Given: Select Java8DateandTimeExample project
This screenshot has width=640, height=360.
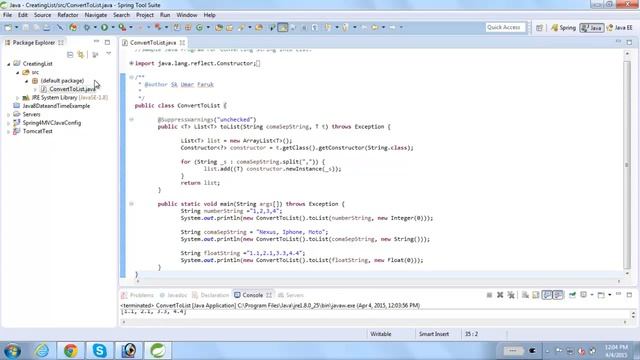Looking at the screenshot, I should point(56,106).
